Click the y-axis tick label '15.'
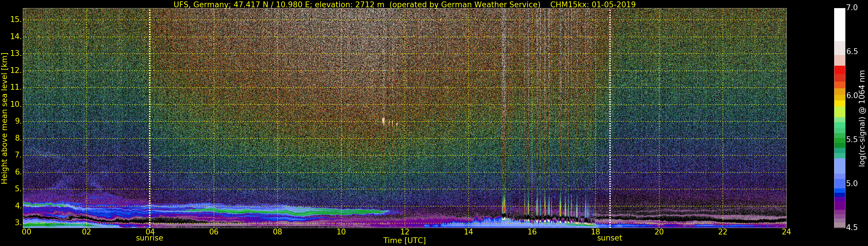Screen dimensions: 868x246 tap(16, 20)
